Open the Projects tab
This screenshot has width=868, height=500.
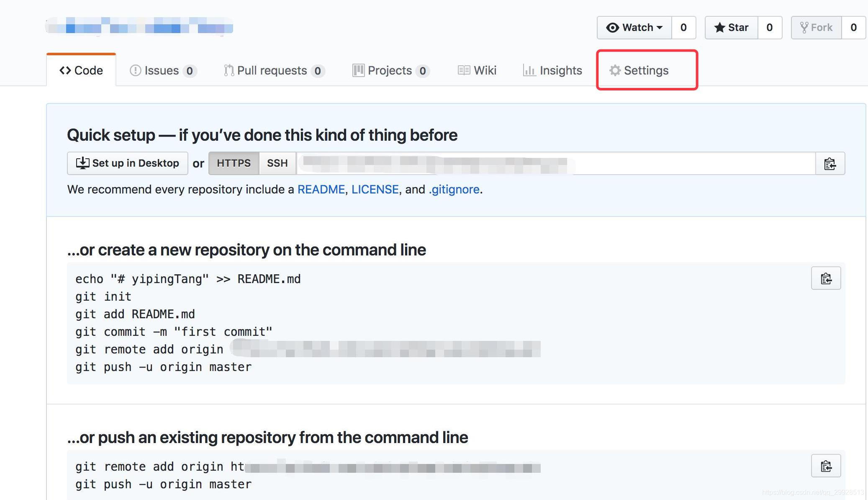tap(391, 70)
